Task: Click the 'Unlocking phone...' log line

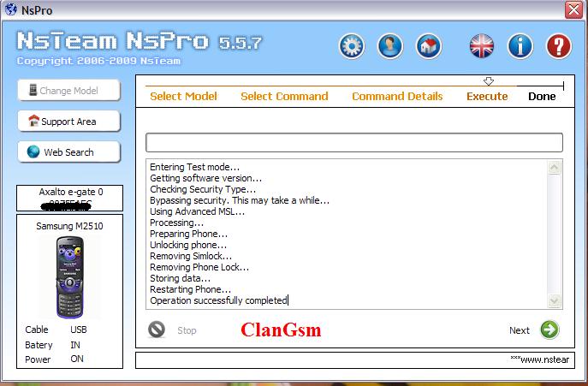Action: [188, 245]
